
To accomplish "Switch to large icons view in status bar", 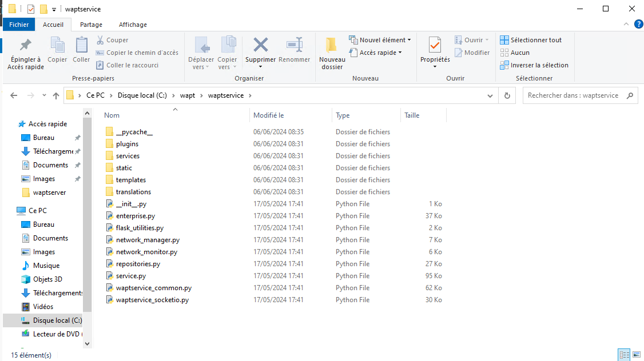I will (636, 355).
